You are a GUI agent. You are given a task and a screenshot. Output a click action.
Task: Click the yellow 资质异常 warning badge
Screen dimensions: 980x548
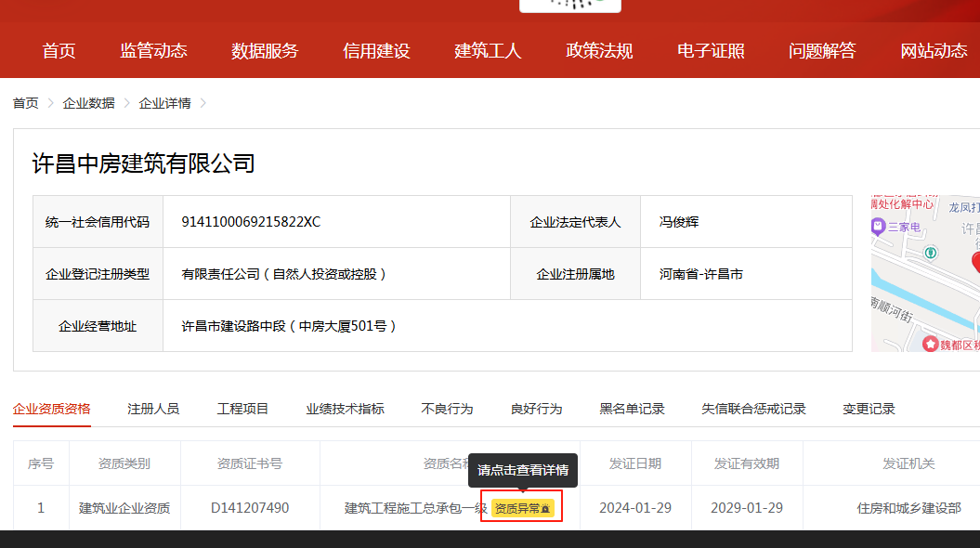pyautogui.click(x=520, y=509)
